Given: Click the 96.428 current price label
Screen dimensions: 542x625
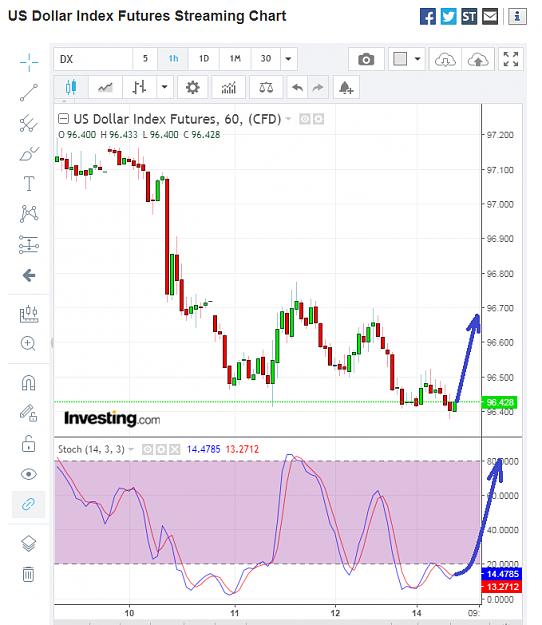Looking at the screenshot, I should (x=500, y=402).
